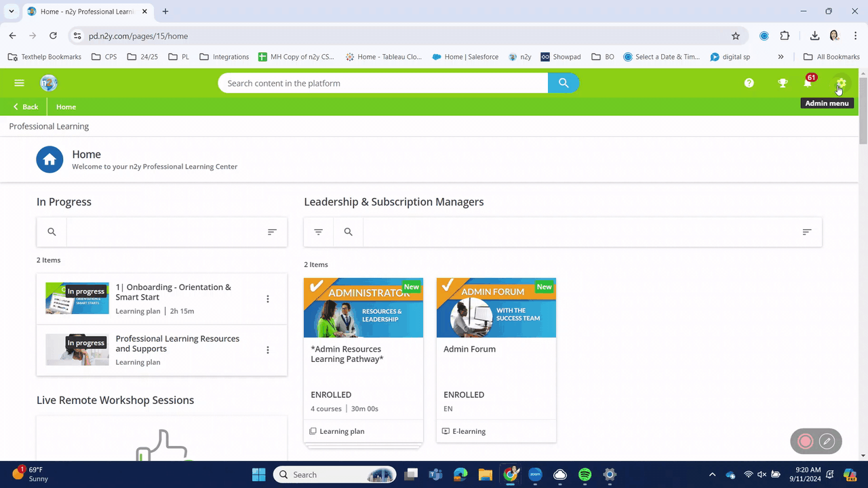Image resolution: width=868 pixels, height=488 pixels.
Task: Open new browser tab
Action: pyautogui.click(x=165, y=12)
